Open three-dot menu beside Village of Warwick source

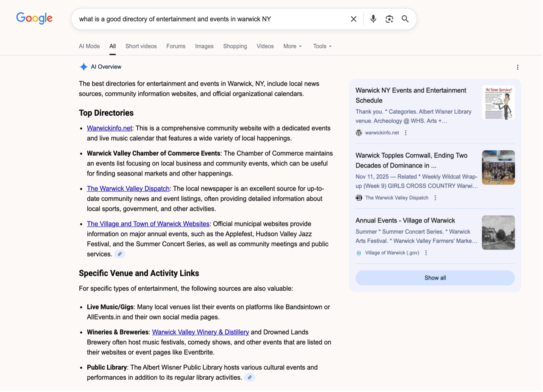(x=426, y=253)
